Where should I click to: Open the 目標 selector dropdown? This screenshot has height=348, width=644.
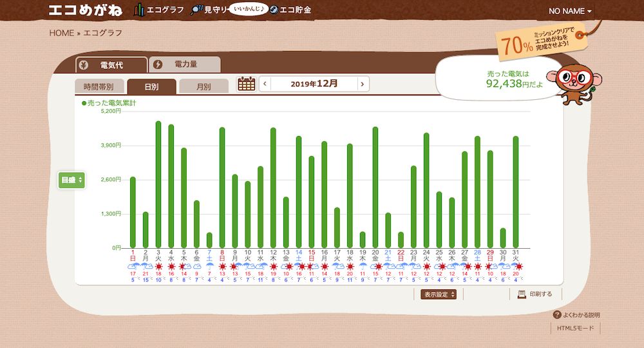(71, 180)
